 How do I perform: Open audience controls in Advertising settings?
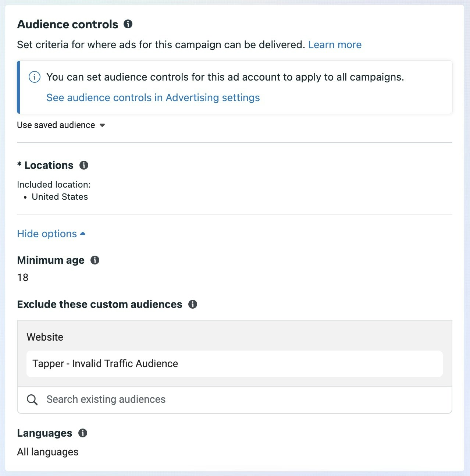pos(153,97)
